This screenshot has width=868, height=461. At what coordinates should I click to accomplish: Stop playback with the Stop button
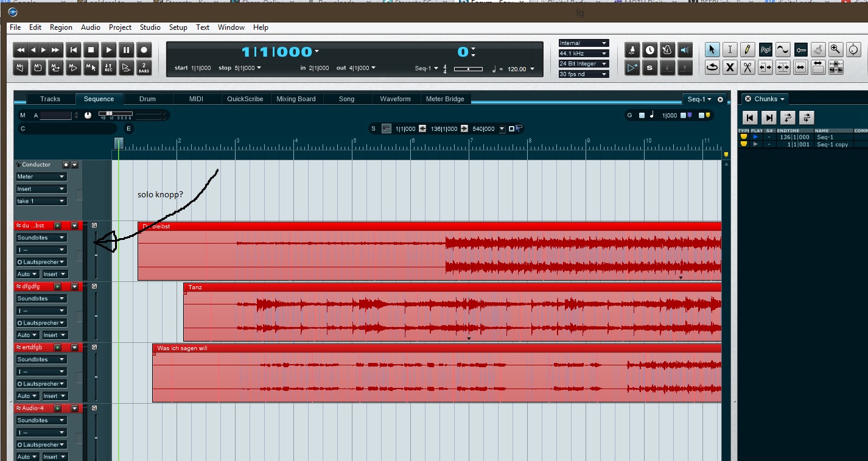point(91,50)
